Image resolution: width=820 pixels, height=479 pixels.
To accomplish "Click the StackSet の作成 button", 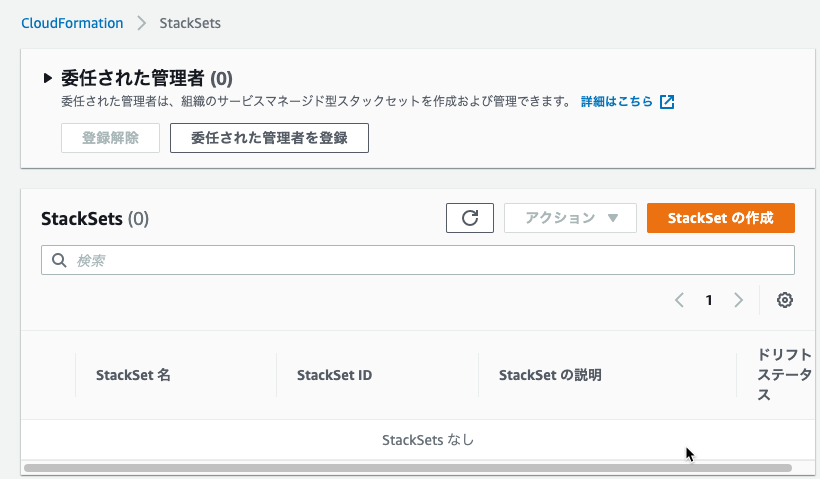I will tap(721, 218).
